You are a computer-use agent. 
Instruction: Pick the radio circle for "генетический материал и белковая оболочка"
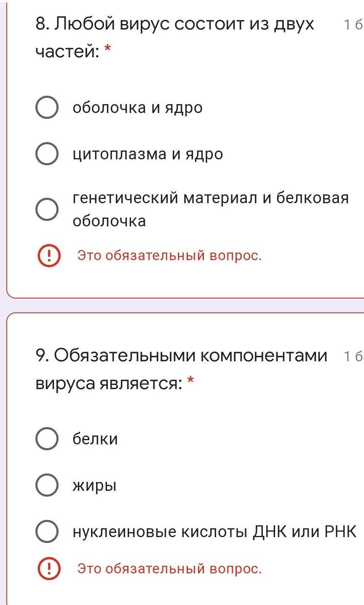47,209
